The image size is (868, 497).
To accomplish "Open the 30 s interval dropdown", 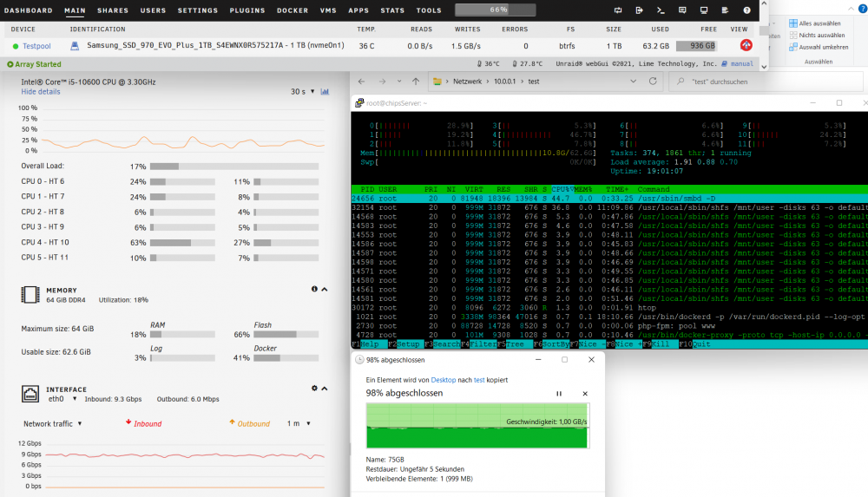I will (x=302, y=91).
